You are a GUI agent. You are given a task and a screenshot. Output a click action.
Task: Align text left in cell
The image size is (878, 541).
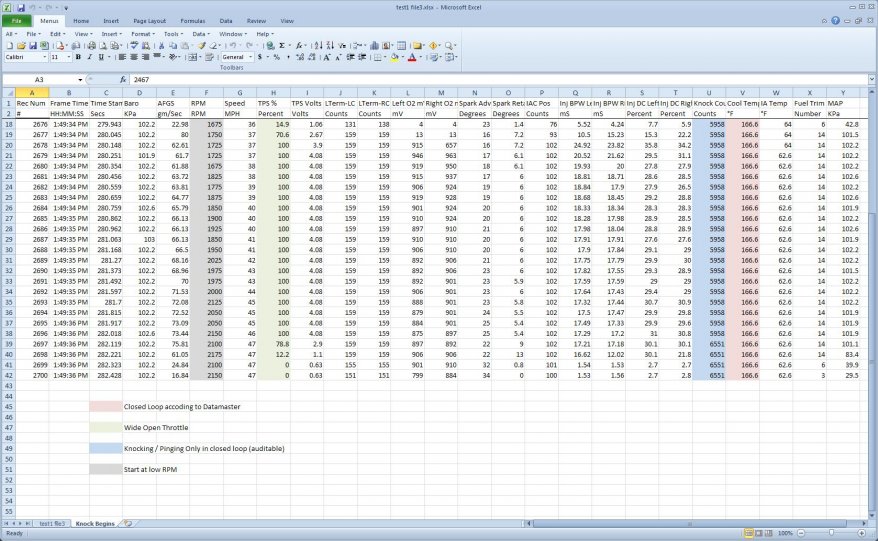(122, 57)
